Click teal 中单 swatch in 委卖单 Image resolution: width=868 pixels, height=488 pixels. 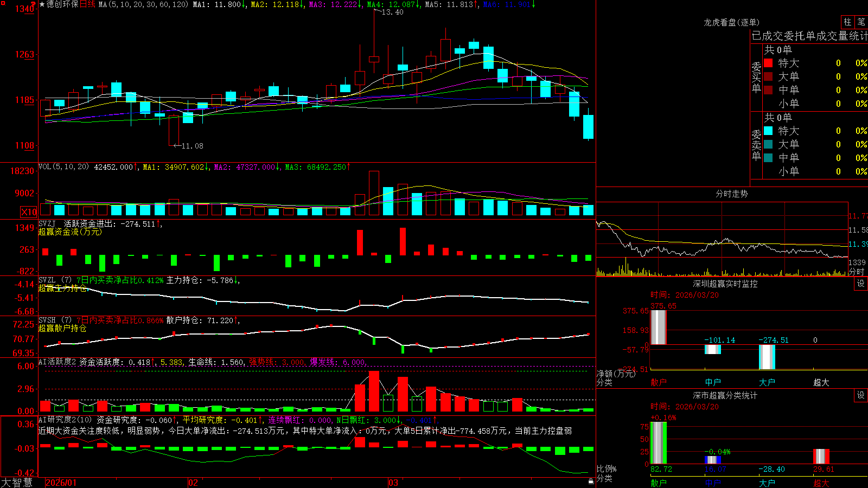tap(768, 158)
